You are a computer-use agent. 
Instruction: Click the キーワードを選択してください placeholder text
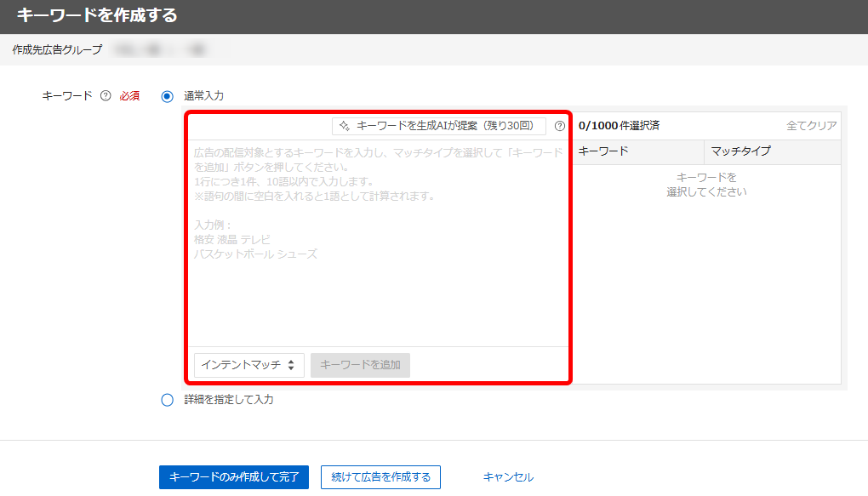pos(706,185)
